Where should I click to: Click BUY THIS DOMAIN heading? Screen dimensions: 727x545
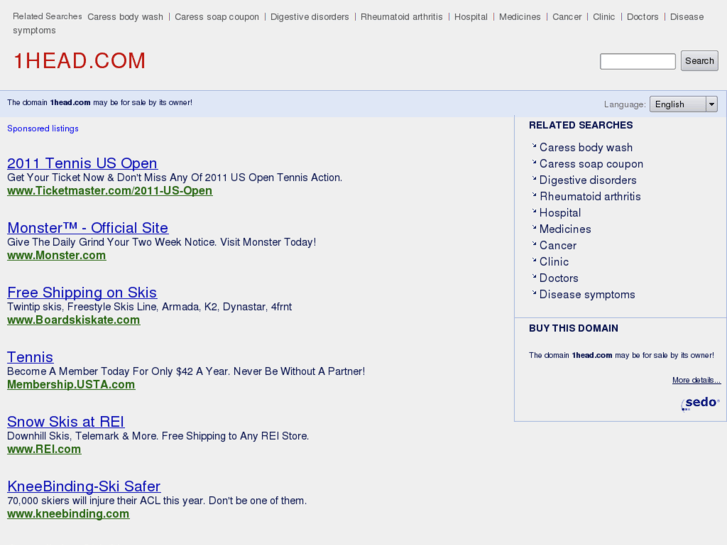(574, 328)
